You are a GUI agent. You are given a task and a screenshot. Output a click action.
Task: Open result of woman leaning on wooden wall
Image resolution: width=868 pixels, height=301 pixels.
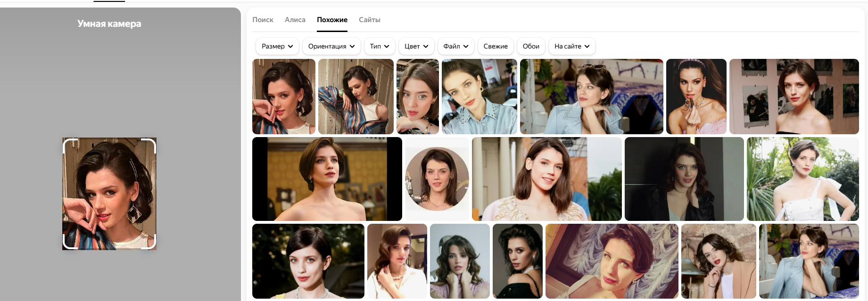(356, 97)
